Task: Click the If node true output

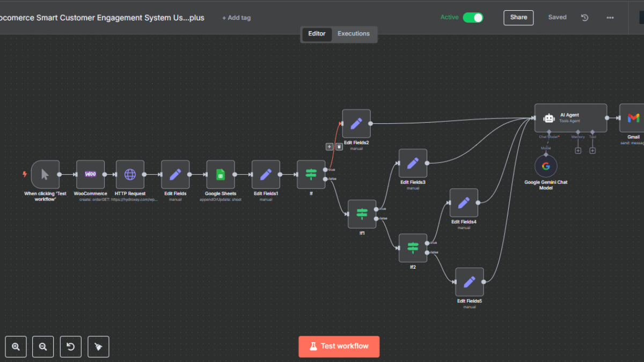Action: tap(325, 169)
